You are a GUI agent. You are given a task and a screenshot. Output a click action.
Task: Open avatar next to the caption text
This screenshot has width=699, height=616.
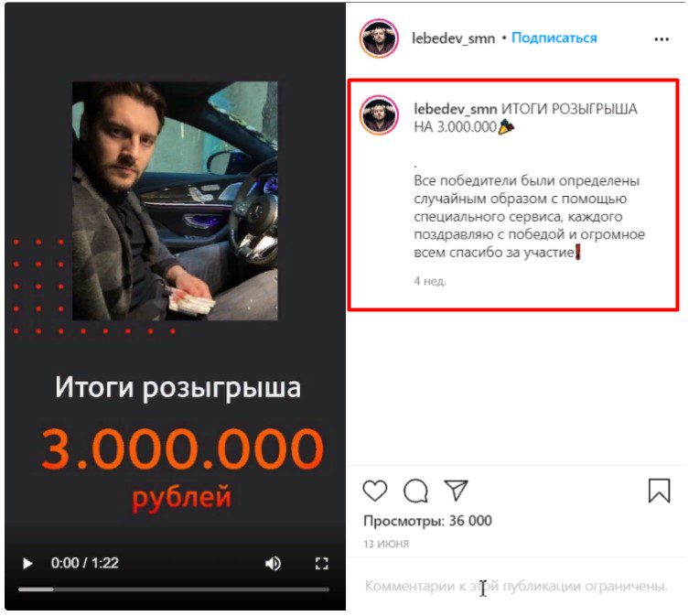[379, 115]
